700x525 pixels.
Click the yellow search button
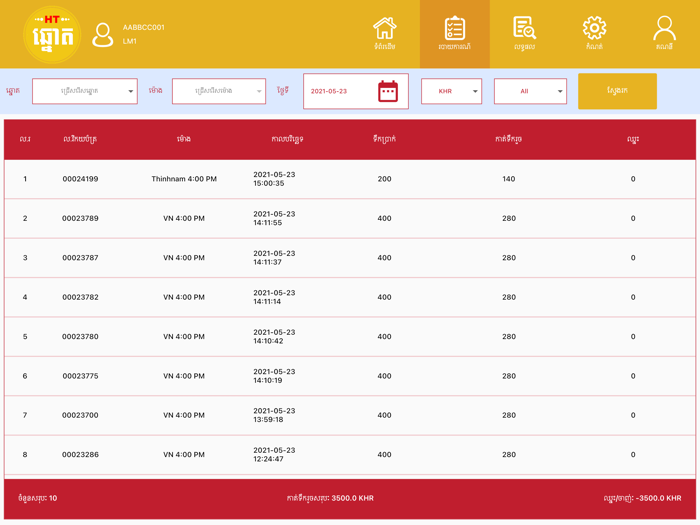[617, 91]
